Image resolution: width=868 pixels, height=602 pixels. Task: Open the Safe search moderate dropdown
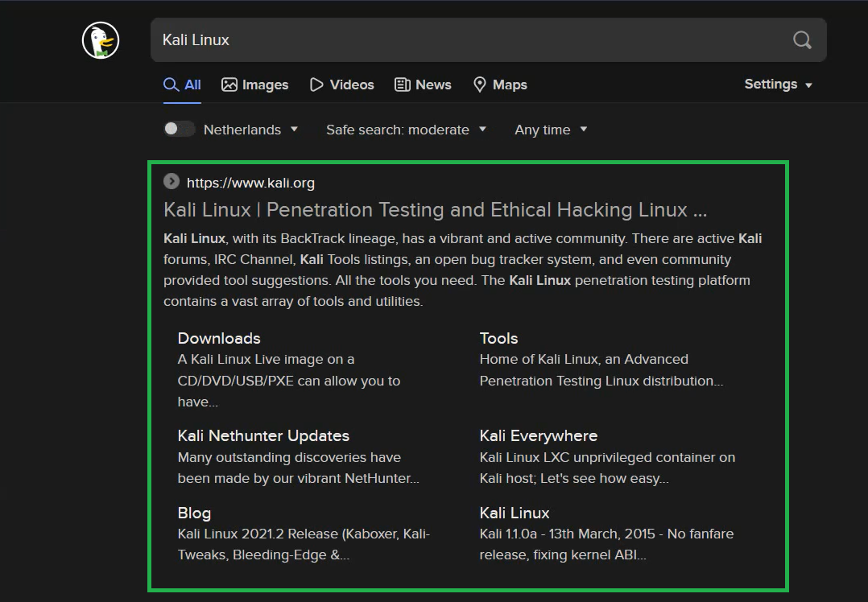tap(406, 129)
